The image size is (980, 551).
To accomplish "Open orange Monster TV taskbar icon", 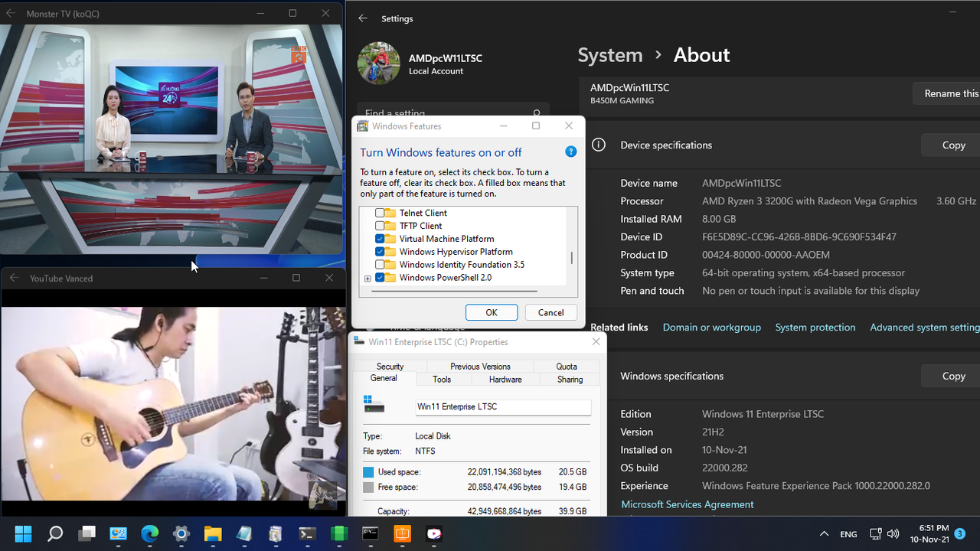I will [x=402, y=533].
